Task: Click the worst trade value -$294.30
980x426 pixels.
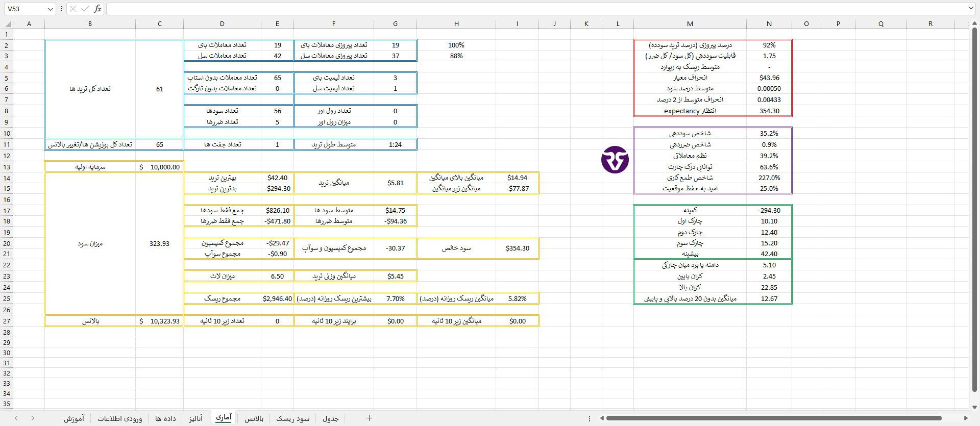Action: tap(277, 188)
